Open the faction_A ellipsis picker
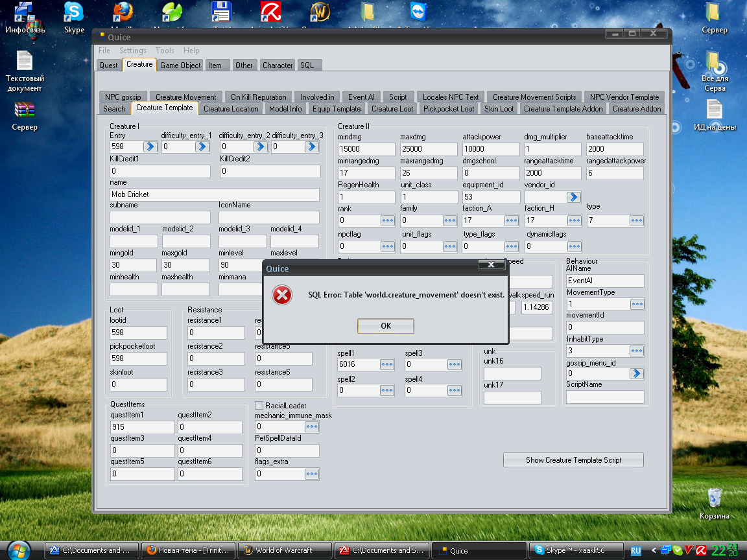 point(511,220)
